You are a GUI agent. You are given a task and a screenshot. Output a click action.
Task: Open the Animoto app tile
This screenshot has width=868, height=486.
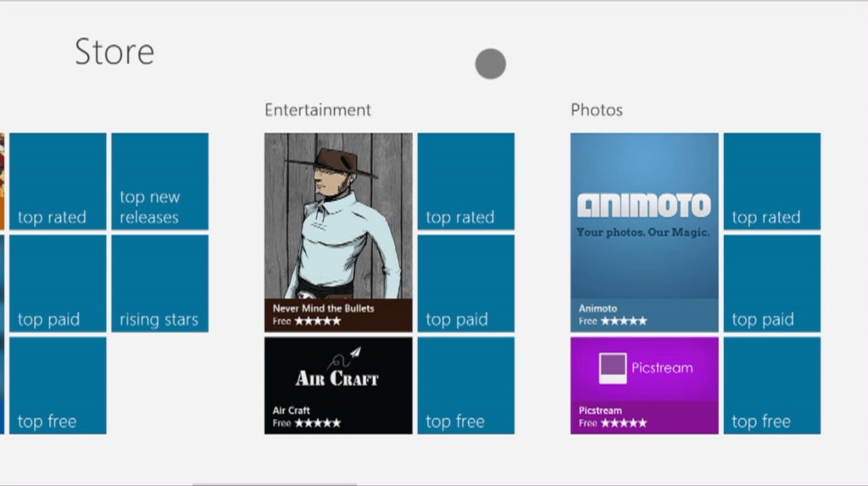(x=644, y=232)
